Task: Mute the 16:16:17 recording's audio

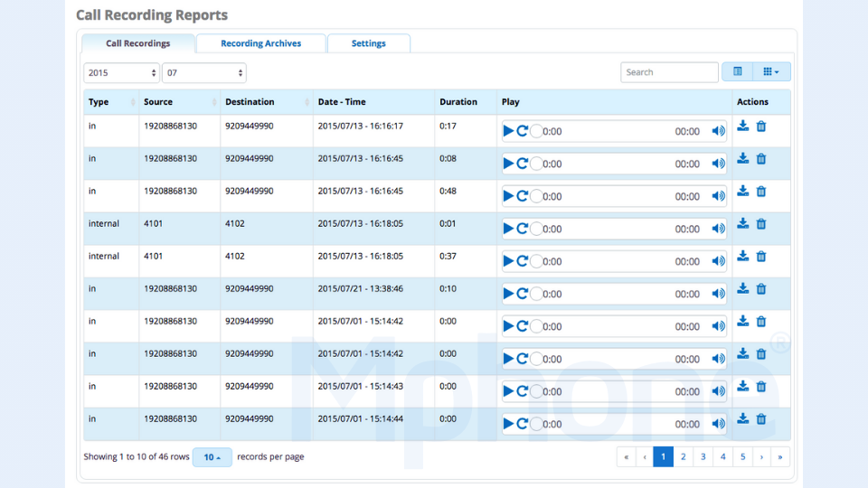Action: (718, 131)
